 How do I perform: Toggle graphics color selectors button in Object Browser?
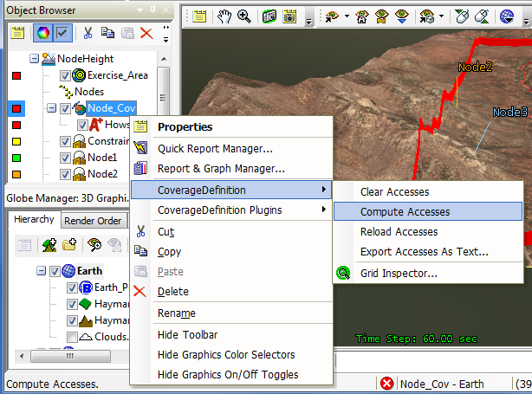(41, 33)
